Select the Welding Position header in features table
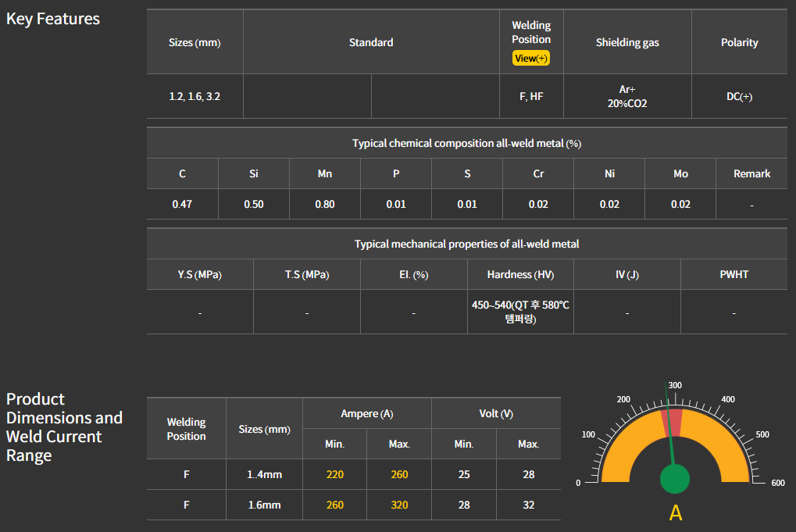The height and width of the screenshot is (532, 796). [x=531, y=33]
